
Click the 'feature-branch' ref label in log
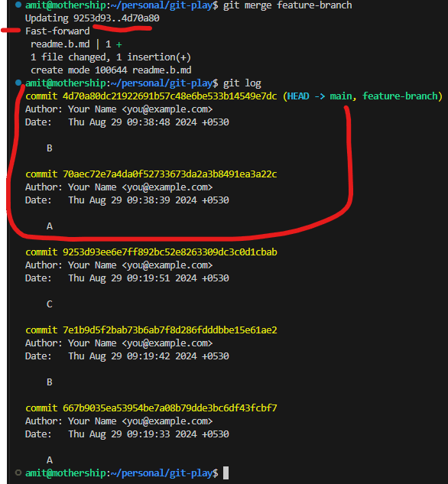coord(400,96)
